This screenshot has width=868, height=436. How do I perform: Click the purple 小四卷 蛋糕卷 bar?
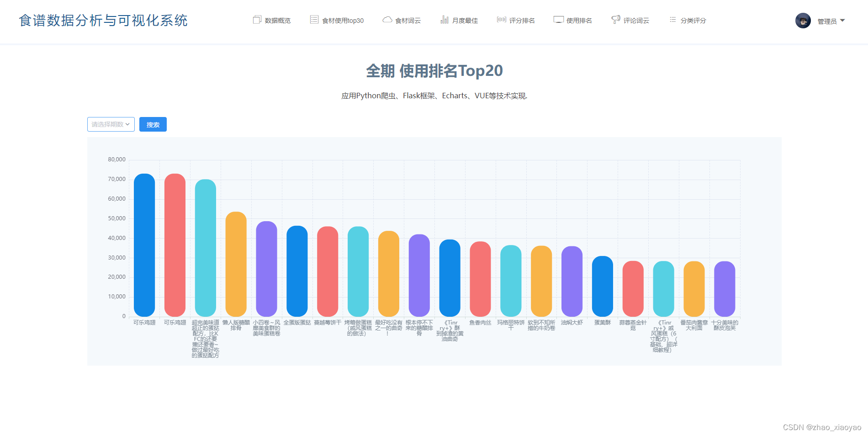267,269
